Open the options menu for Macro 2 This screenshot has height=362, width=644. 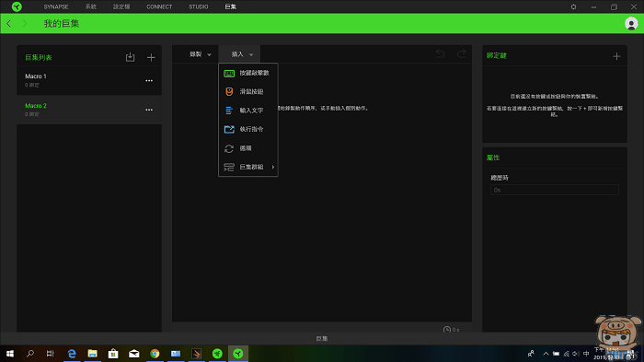(x=149, y=110)
